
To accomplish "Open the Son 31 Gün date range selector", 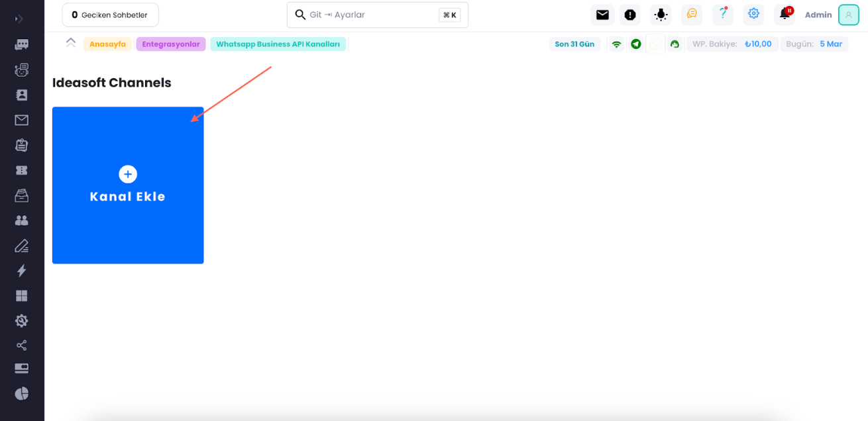I will 574,44.
